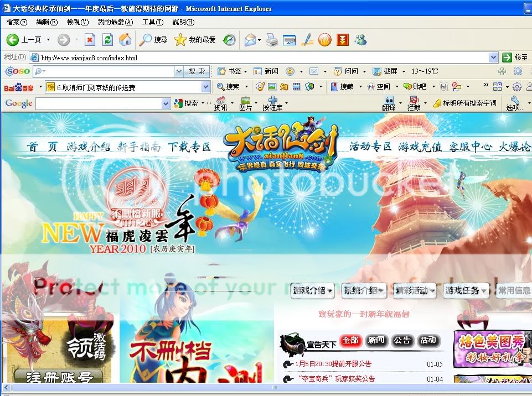The image size is (532, 396).
Task: Open the Baidu search box dropdown arrow
Action: coord(206,87)
